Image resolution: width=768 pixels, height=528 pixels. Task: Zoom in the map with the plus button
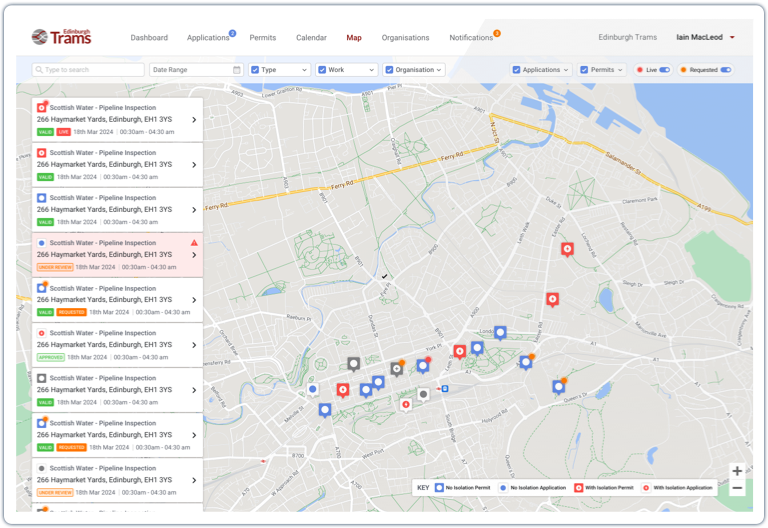pyautogui.click(x=737, y=471)
